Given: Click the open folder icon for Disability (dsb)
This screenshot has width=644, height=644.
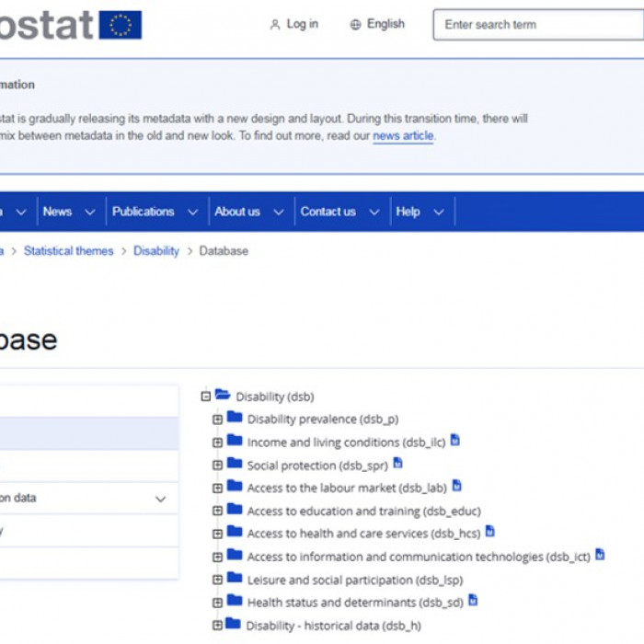Looking at the screenshot, I should pos(223,396).
